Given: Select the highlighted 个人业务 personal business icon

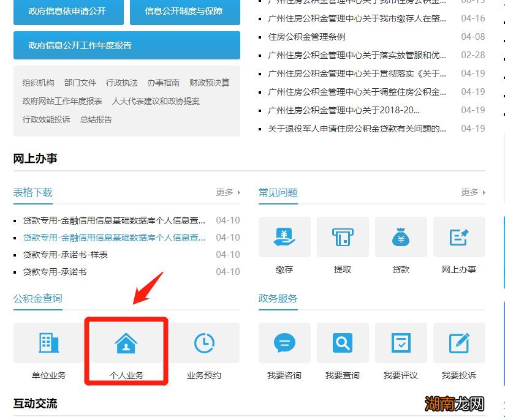Looking at the screenshot, I should click(125, 343).
